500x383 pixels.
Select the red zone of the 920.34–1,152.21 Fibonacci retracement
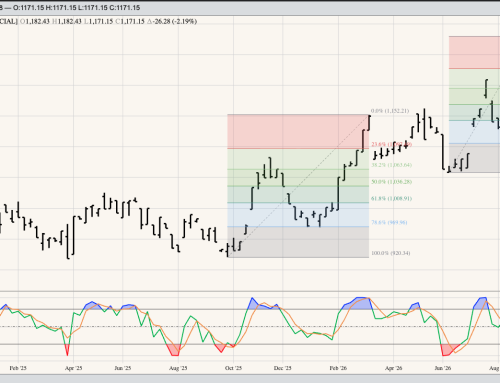pyautogui.click(x=298, y=131)
